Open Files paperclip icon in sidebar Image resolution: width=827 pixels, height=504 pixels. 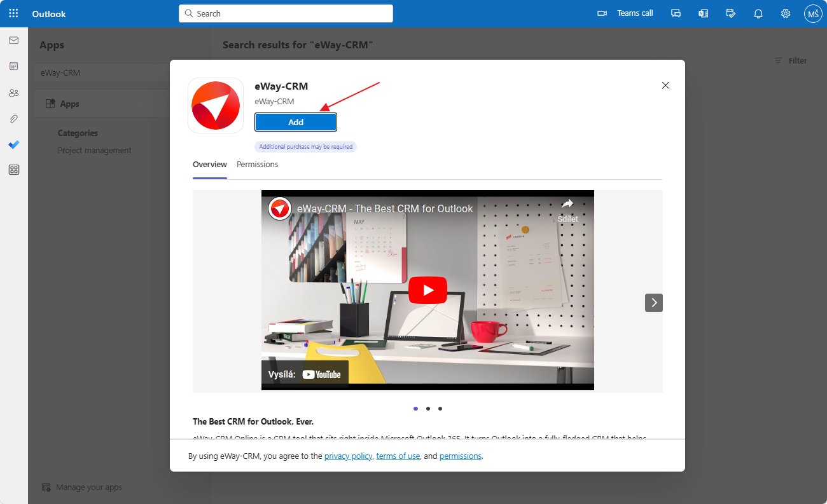coord(13,118)
